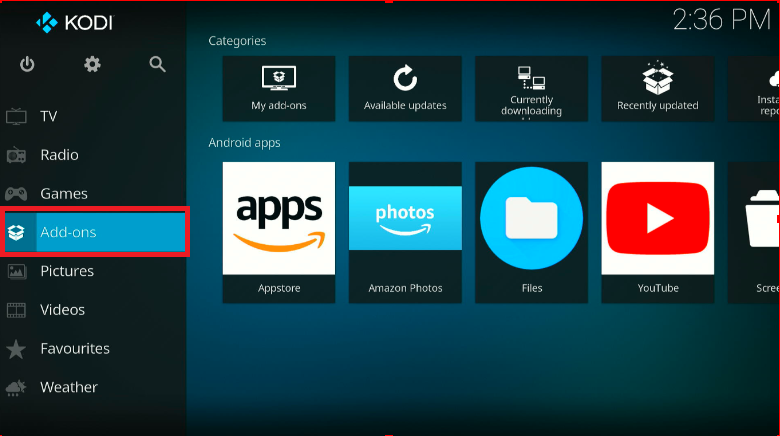Click the 2:36 PM clock

coord(722,20)
